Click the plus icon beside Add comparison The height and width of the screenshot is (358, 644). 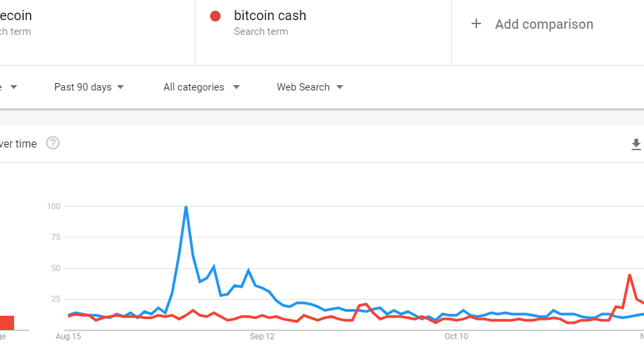click(476, 24)
